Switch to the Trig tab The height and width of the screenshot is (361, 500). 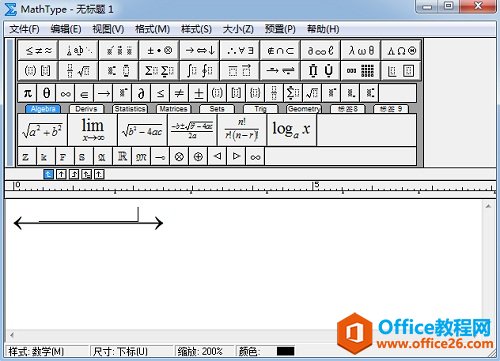(x=261, y=109)
